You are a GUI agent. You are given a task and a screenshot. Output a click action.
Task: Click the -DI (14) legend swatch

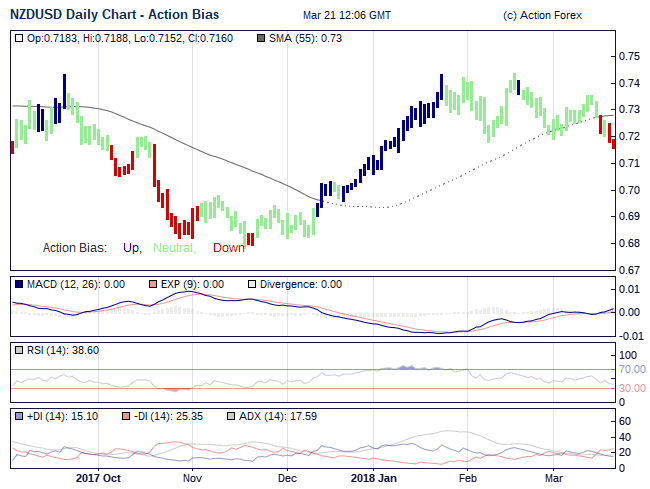126,416
